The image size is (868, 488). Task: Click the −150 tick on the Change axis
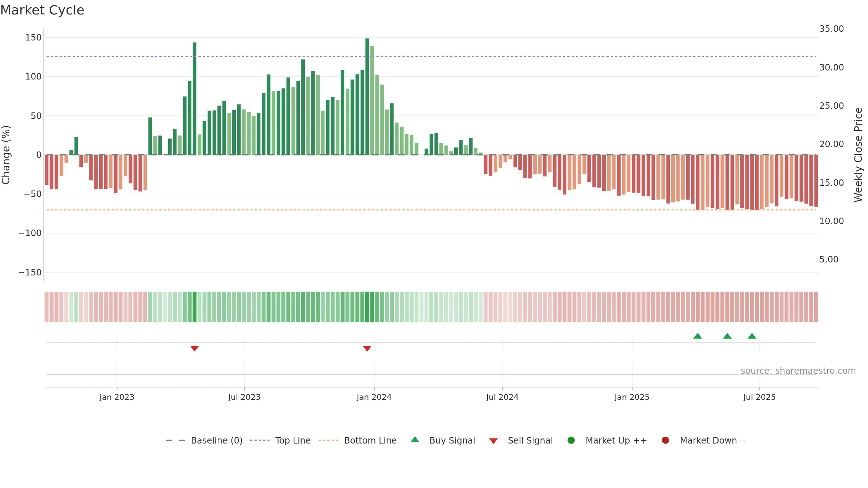pyautogui.click(x=30, y=273)
